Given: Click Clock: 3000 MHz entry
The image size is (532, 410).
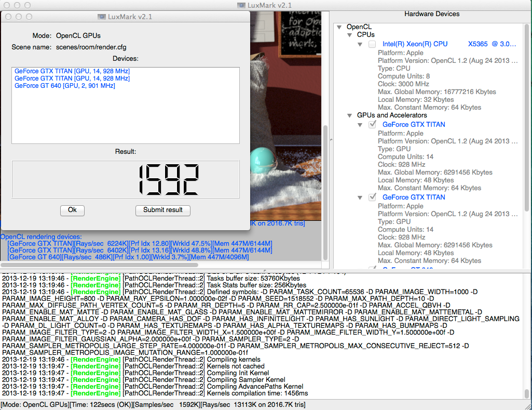Looking at the screenshot, I should click(x=403, y=84).
